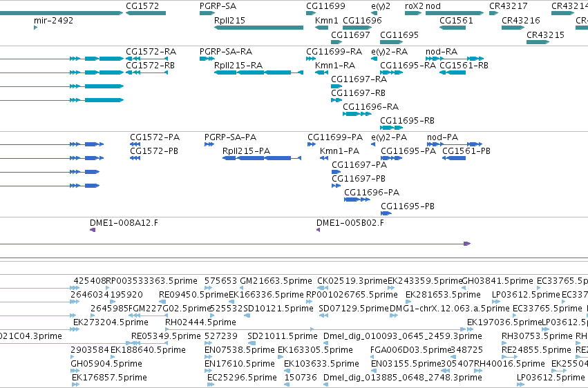This screenshot has height=388, width=588.
Task: Select the PGRP-SA gene arrow
Action: (207, 13)
